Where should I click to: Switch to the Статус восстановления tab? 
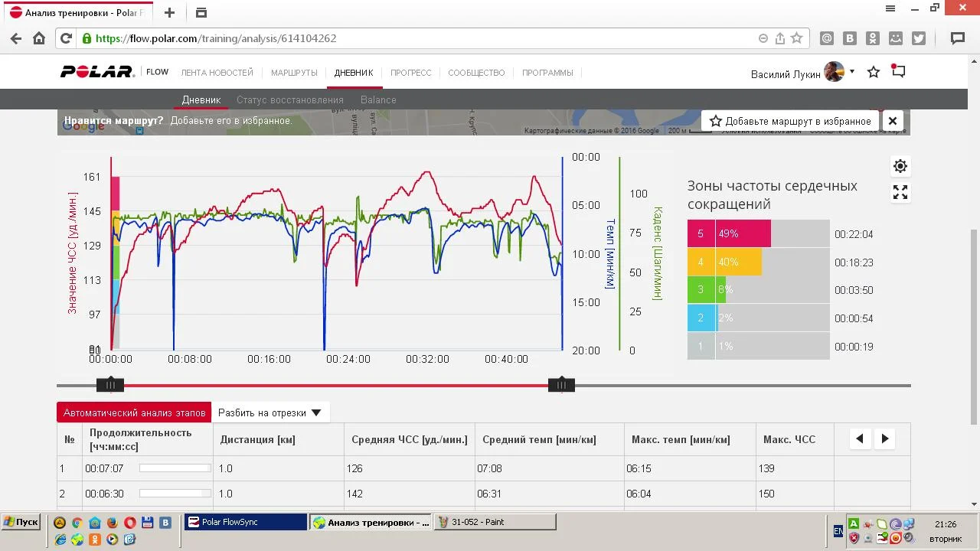289,99
